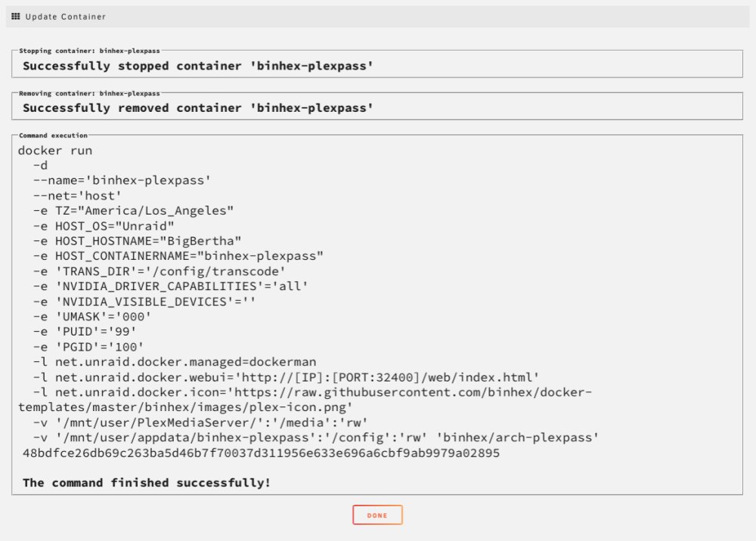Click the /mnt/user/PlexMediaServer volume line
The height and width of the screenshot is (541, 756).
[x=200, y=422]
